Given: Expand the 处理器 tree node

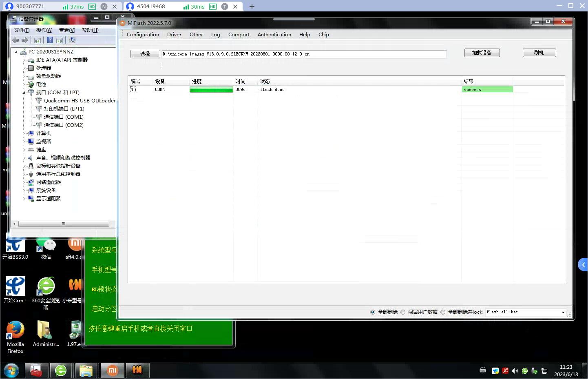Looking at the screenshot, I should click(24, 68).
